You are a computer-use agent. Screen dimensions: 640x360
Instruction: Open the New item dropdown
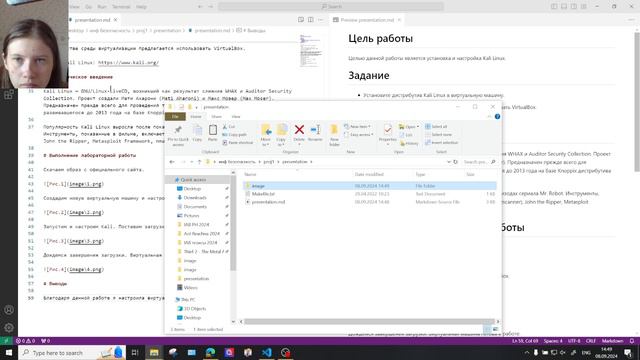(x=358, y=127)
